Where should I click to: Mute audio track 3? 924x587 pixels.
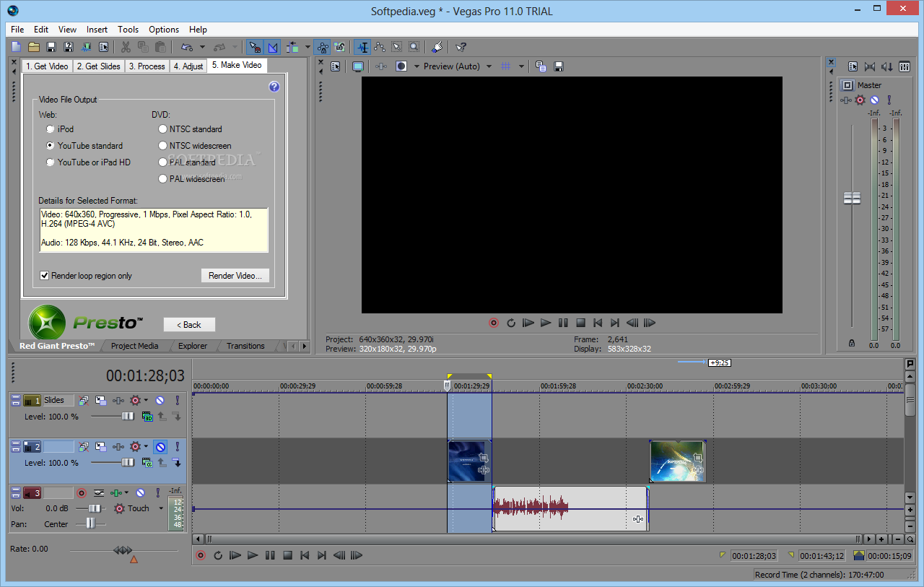(140, 493)
